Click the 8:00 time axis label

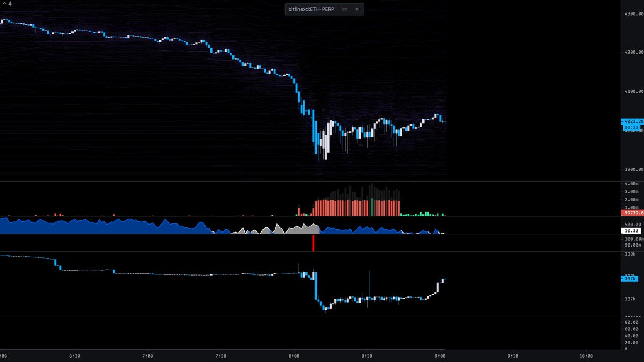pyautogui.click(x=294, y=356)
